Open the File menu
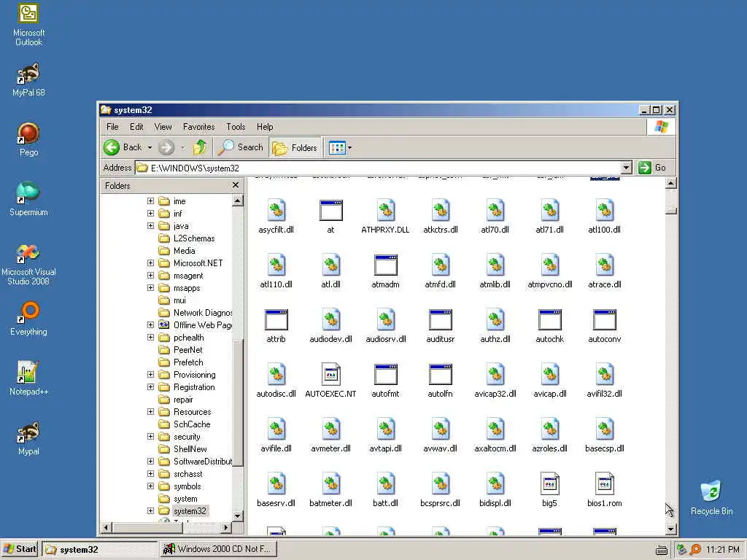747x560 pixels. pyautogui.click(x=112, y=127)
